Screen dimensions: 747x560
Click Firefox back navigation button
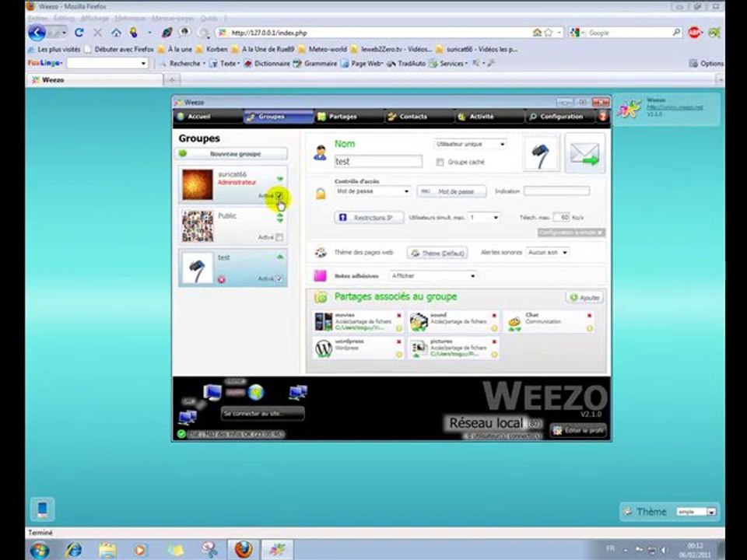tap(37, 33)
